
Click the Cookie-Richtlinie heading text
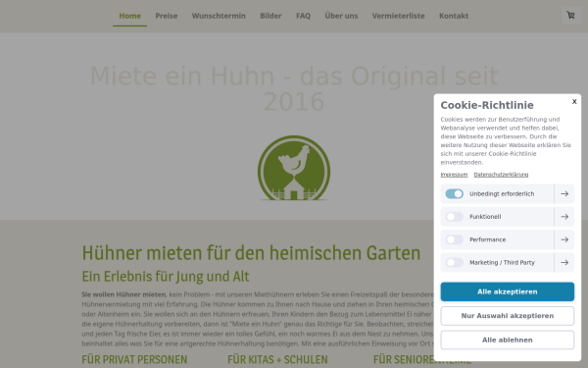[x=487, y=105]
